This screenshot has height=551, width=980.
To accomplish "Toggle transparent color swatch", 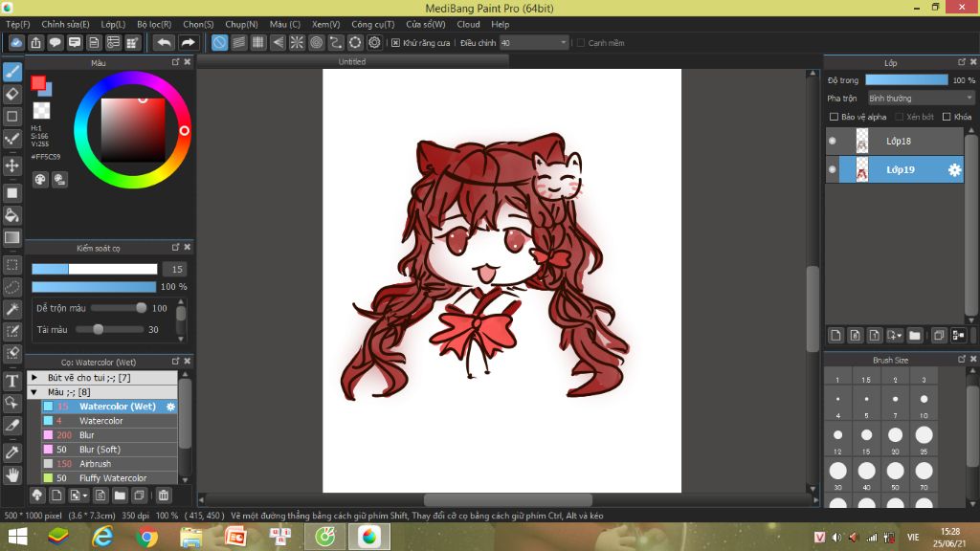I will [x=41, y=111].
